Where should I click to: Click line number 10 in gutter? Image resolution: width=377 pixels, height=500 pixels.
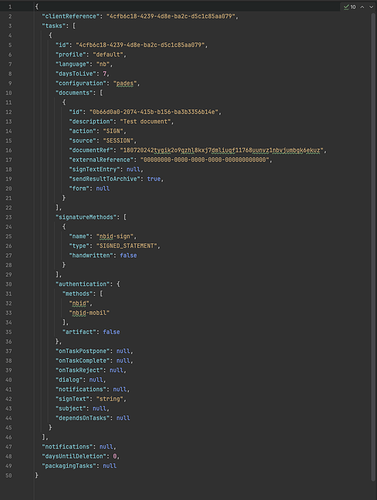9,93
